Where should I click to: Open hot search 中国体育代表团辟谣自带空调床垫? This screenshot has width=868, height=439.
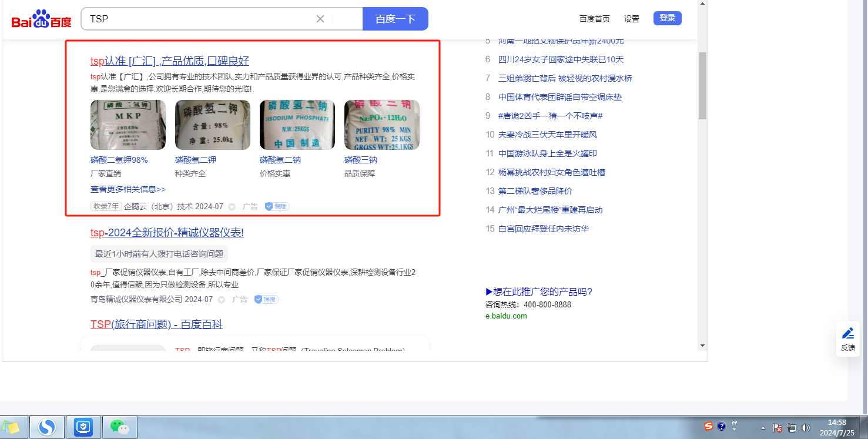[560, 97]
